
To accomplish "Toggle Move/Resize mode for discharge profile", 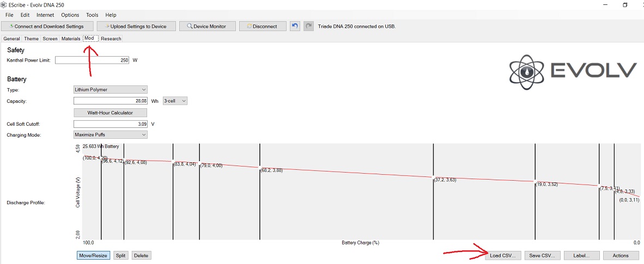I will pyautogui.click(x=94, y=255).
